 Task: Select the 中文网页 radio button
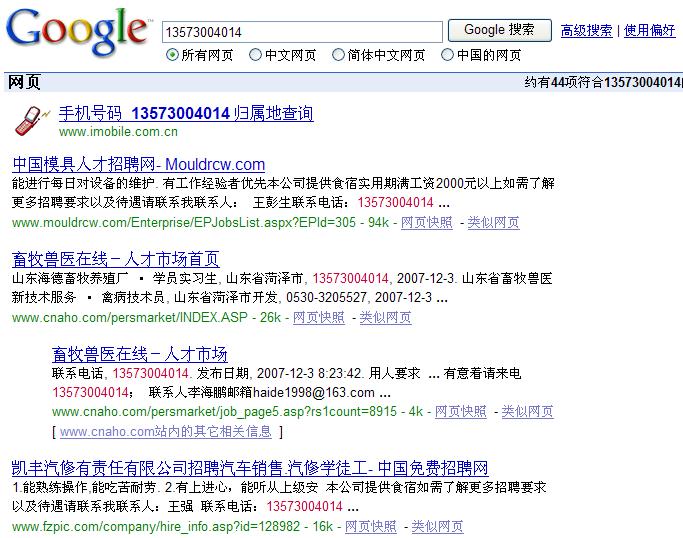point(256,55)
